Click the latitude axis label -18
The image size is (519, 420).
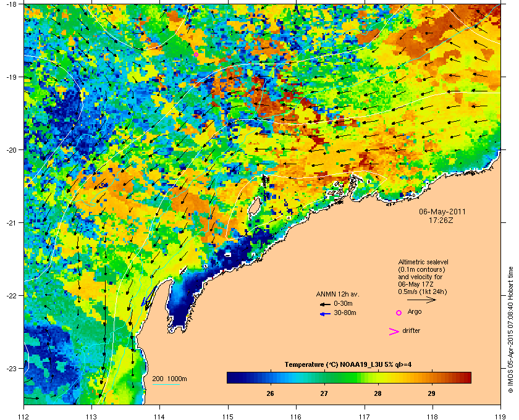click(12, 4)
